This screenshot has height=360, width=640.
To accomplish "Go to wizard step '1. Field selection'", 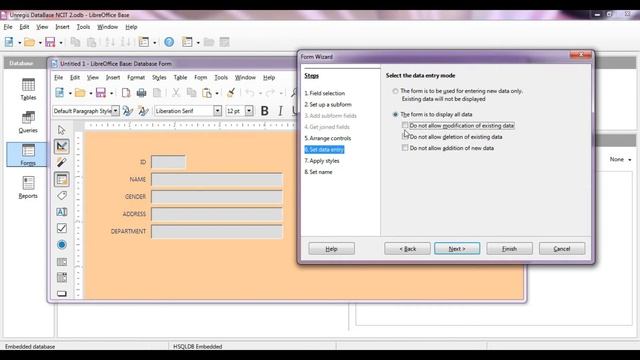I will pyautogui.click(x=324, y=93).
